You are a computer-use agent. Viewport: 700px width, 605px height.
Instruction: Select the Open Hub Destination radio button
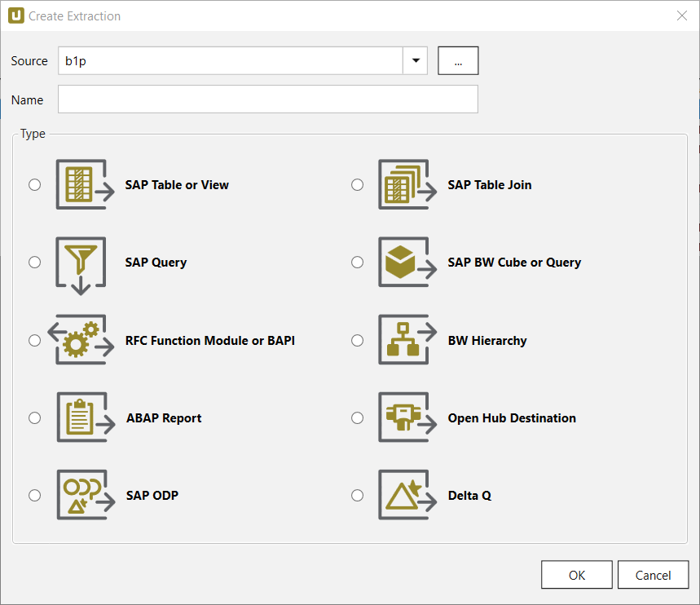tap(357, 417)
